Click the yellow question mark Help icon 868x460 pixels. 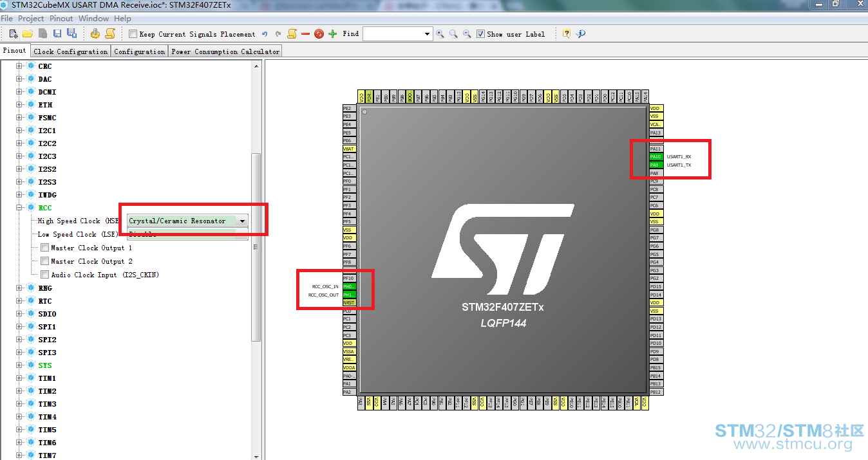pyautogui.click(x=566, y=34)
